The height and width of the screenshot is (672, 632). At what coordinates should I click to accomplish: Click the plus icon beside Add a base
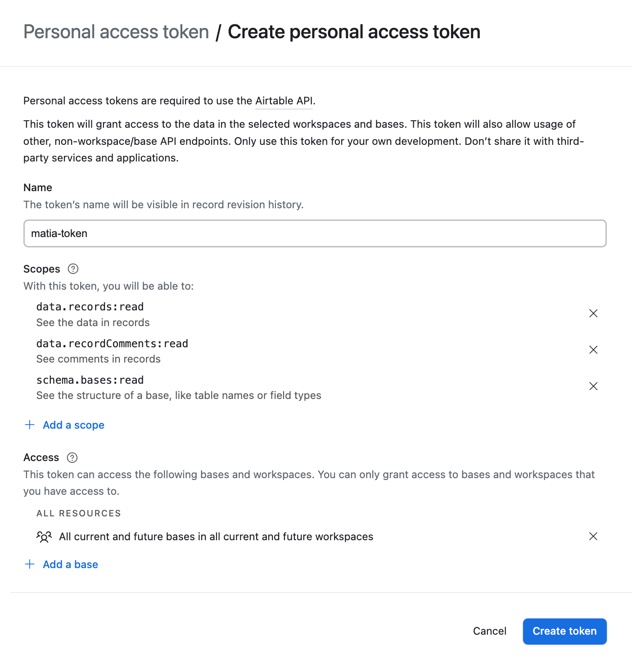click(x=30, y=564)
